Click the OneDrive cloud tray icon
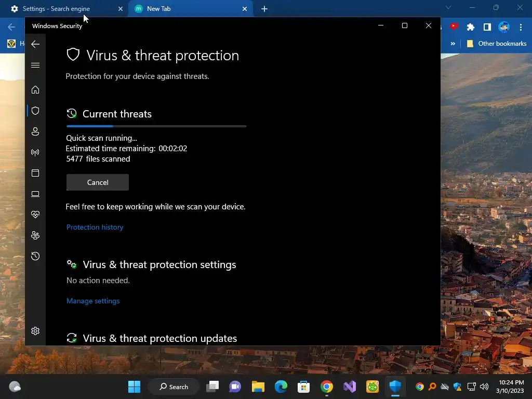The width and height of the screenshot is (532, 399). [x=445, y=387]
